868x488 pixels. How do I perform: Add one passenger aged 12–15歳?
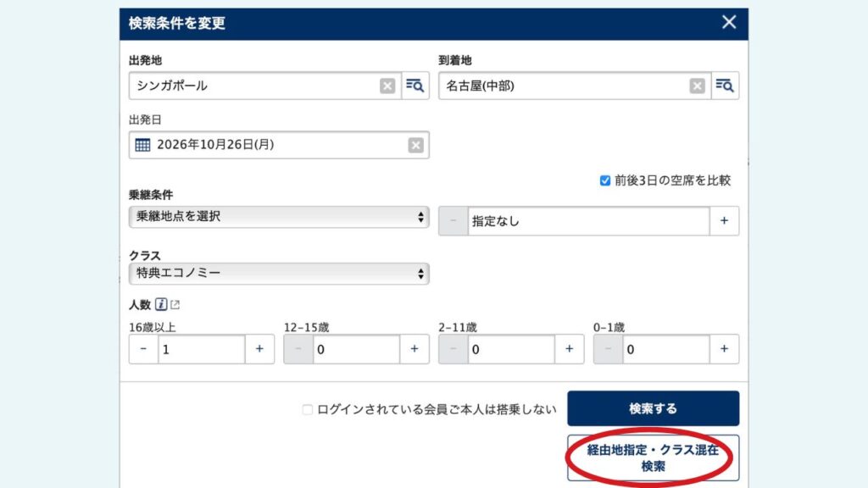click(x=415, y=349)
